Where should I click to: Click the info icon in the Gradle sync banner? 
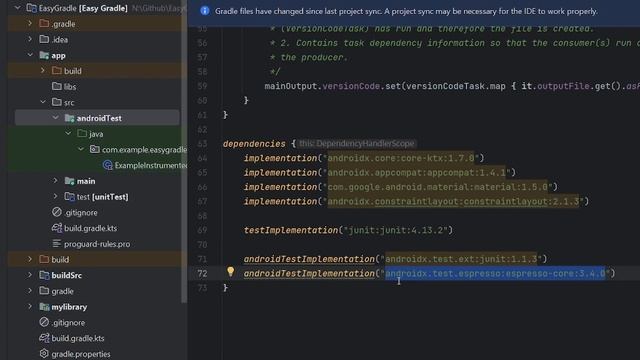[205, 11]
